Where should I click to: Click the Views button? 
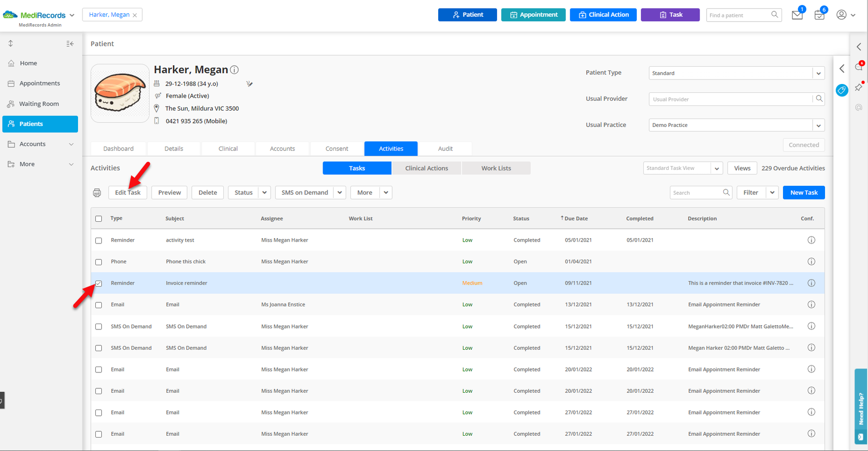coord(742,168)
